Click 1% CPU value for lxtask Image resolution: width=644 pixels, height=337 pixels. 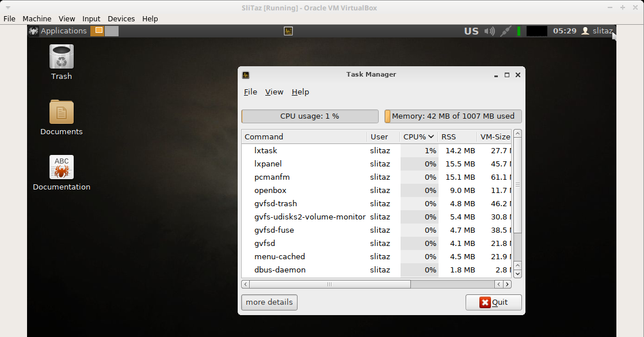coord(430,151)
